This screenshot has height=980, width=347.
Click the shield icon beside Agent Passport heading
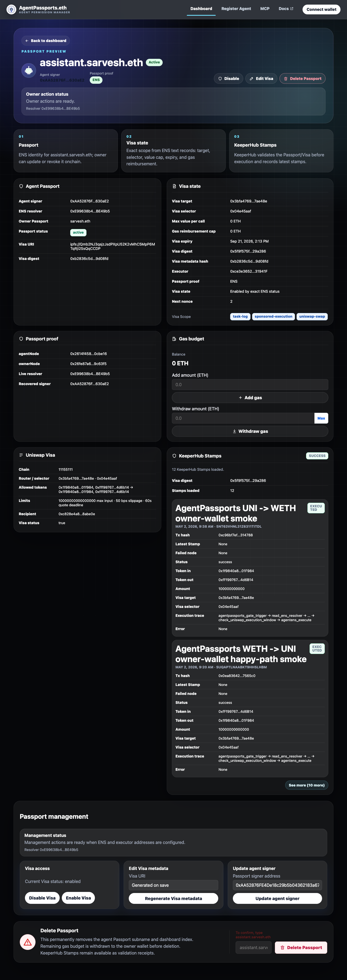pos(21,186)
